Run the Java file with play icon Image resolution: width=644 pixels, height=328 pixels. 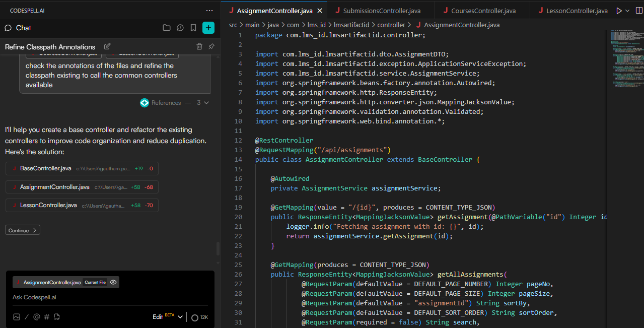619,11
